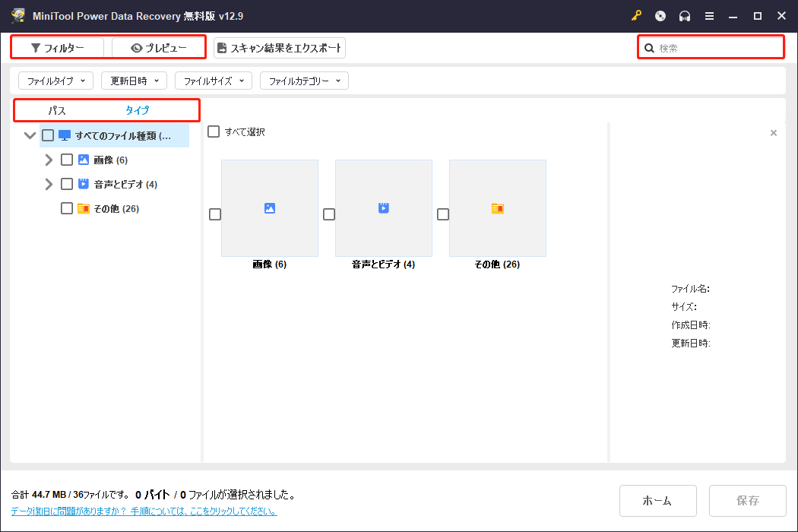Open the 更新日時 dropdown filter

pyautogui.click(x=135, y=81)
